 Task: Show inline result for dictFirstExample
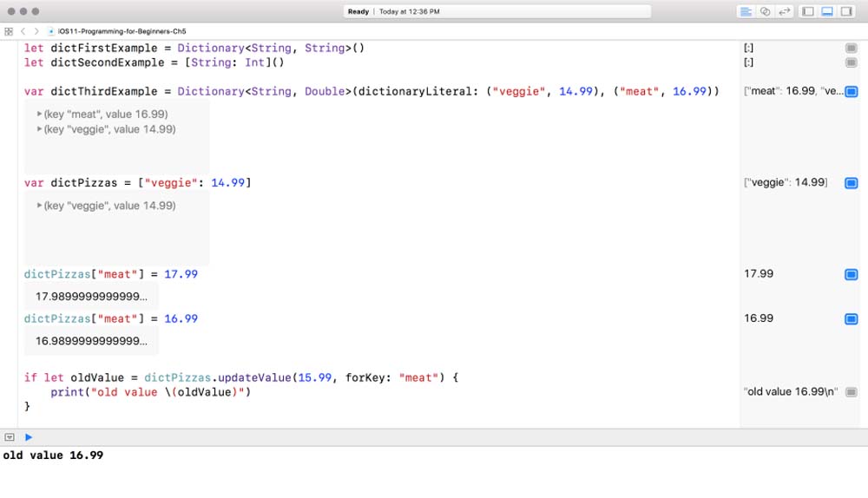pyautogui.click(x=852, y=49)
